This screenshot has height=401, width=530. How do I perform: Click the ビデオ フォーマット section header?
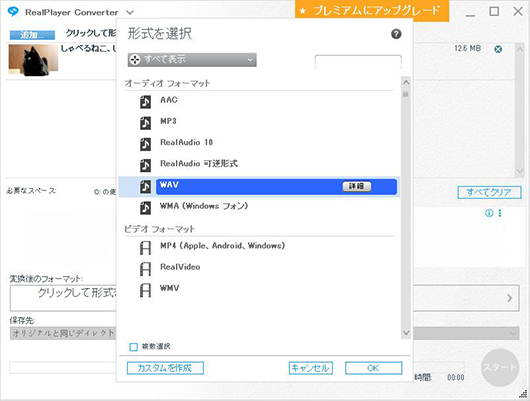point(159,229)
